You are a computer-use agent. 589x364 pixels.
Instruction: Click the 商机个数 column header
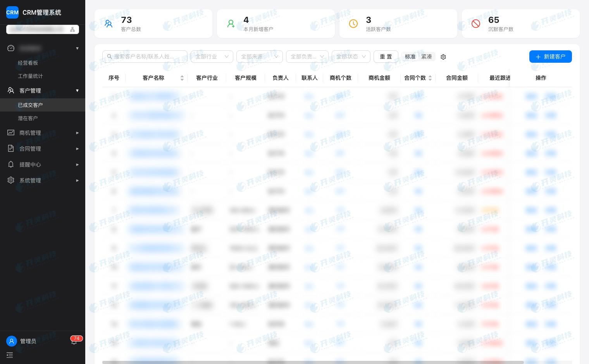point(341,78)
